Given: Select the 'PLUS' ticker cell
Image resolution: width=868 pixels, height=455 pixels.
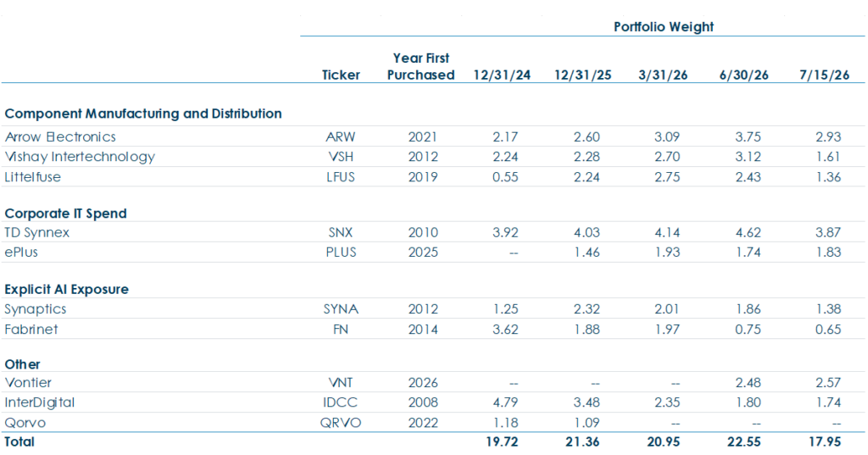Looking at the screenshot, I should 341,252.
